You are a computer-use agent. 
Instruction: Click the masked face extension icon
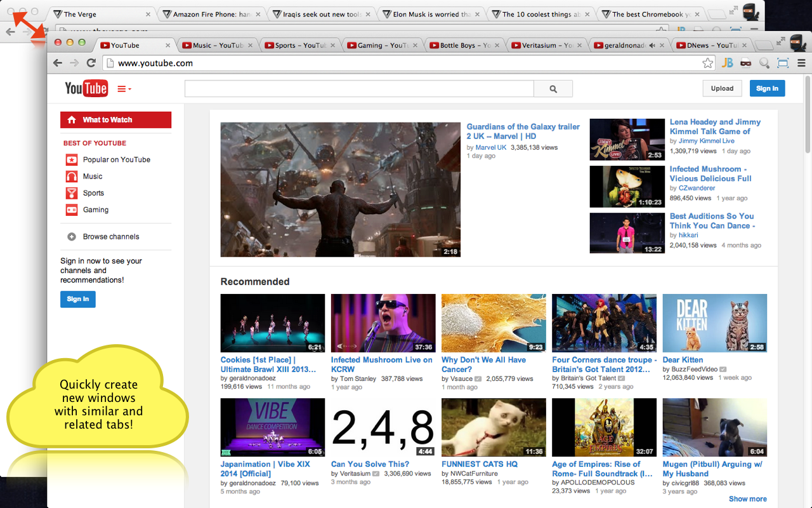point(746,63)
